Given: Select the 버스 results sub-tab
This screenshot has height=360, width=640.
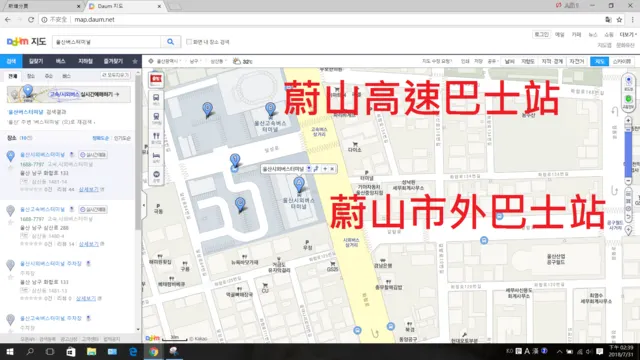Looking at the screenshot, I should click(x=66, y=76).
